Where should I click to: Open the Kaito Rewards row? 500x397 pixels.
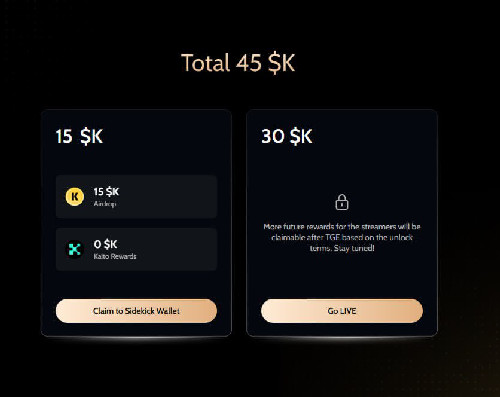click(x=136, y=249)
